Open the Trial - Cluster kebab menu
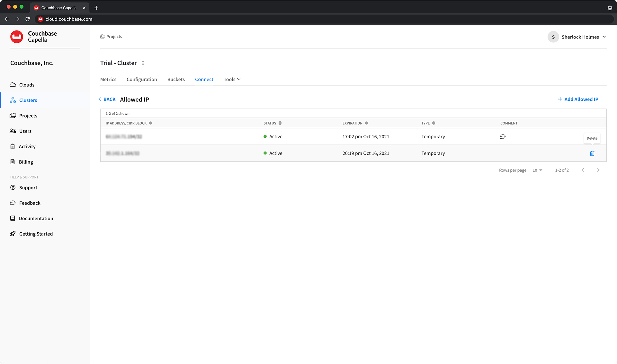 pos(143,63)
